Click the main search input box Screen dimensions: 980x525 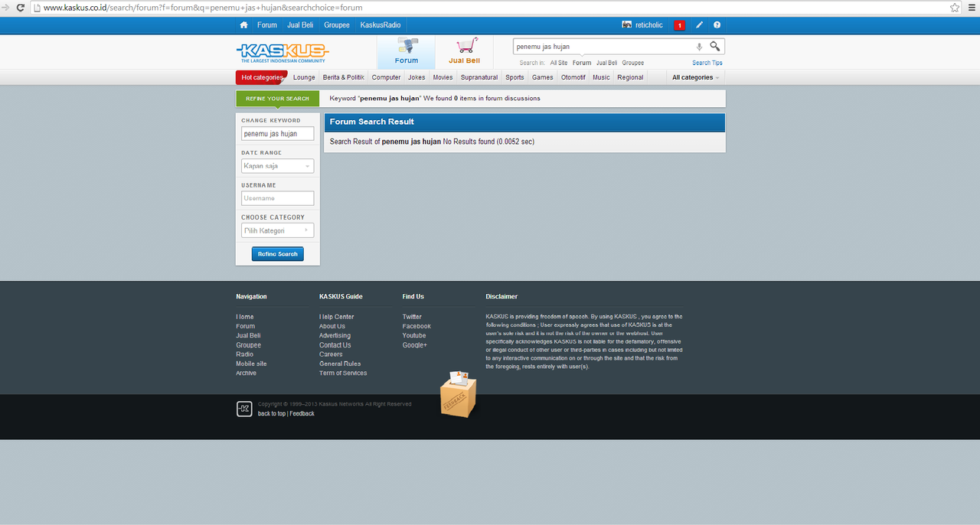coord(605,47)
